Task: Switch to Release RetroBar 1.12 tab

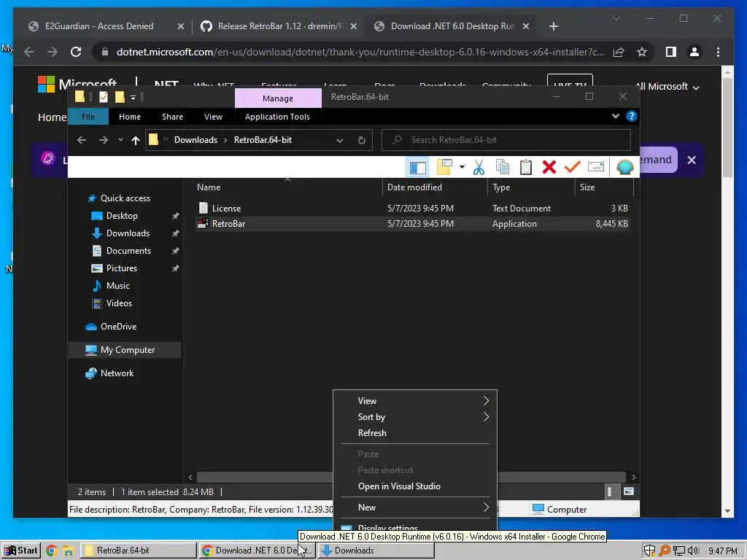Action: pos(279,26)
